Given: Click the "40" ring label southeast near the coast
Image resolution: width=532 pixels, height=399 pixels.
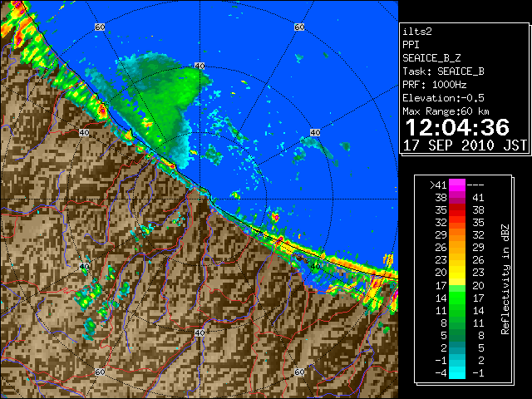Looking at the screenshot, I should [315, 266].
